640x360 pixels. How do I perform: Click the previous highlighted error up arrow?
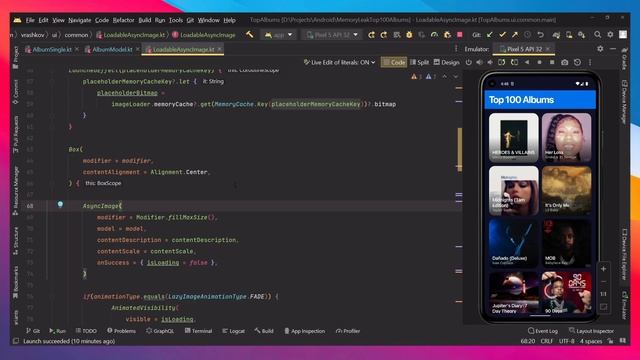444,77
